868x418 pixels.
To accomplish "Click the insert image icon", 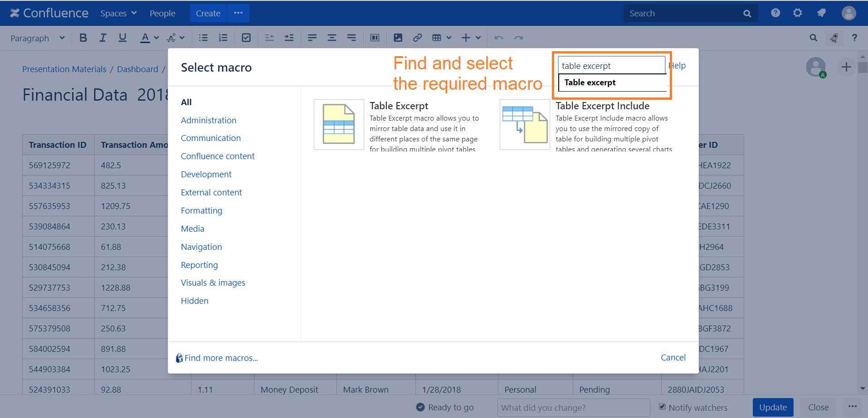I will pyautogui.click(x=398, y=38).
